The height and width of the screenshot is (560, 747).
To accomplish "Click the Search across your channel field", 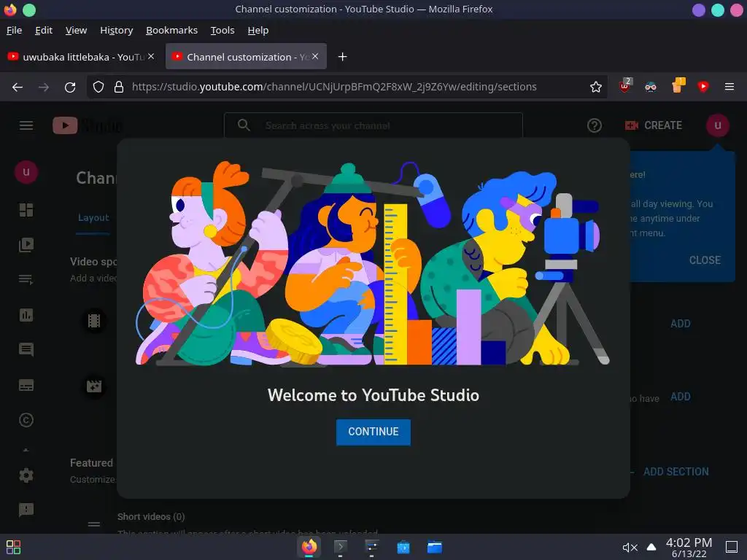I will 373,125.
